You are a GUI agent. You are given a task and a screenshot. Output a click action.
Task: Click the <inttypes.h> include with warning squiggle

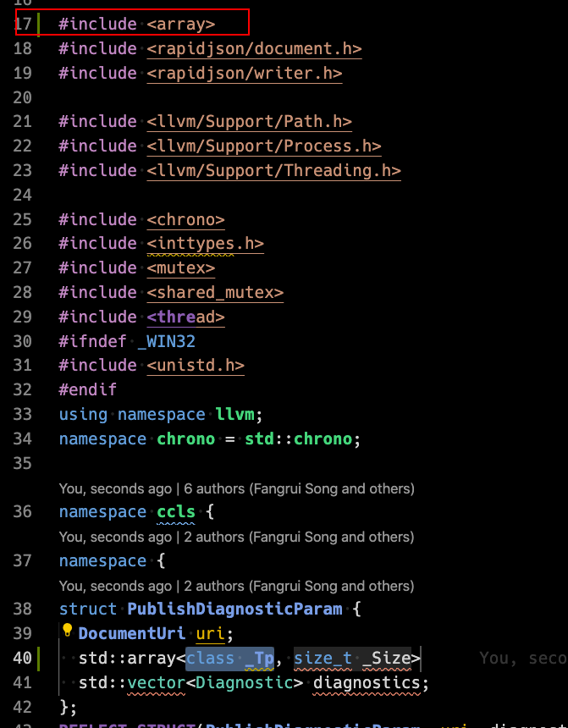coord(205,244)
